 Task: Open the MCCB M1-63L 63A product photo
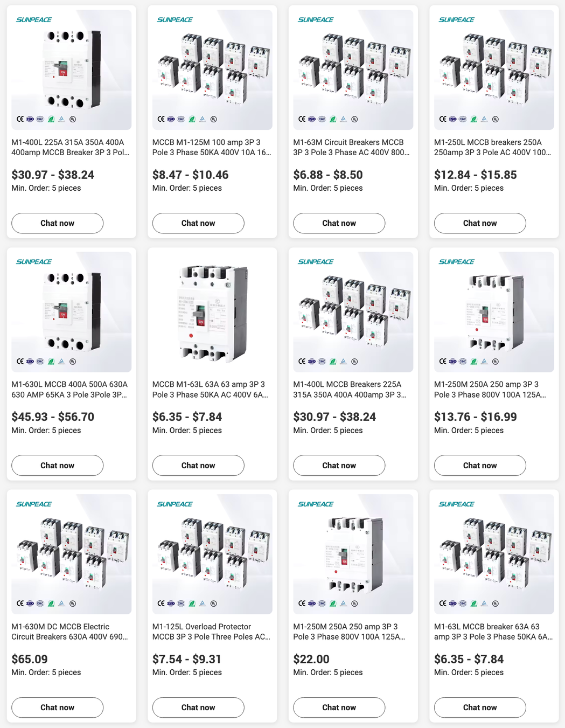(x=212, y=312)
